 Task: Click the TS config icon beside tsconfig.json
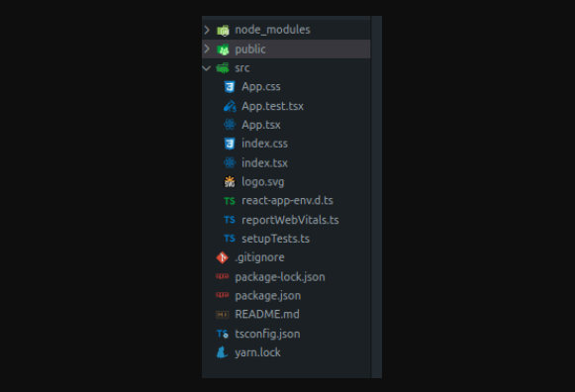[223, 334]
